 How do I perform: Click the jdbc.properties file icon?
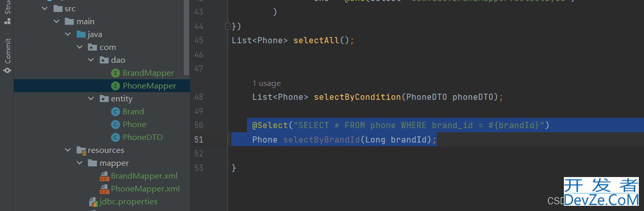coord(93,202)
